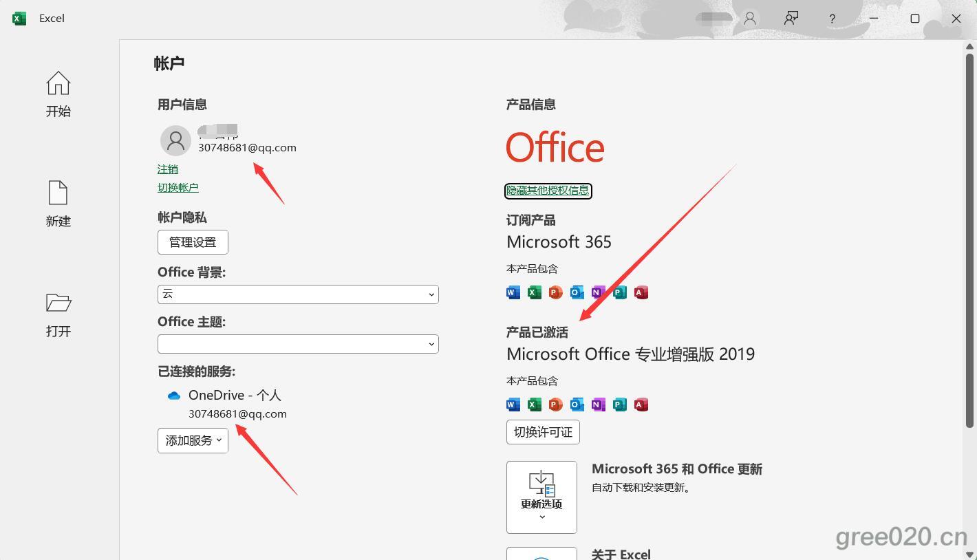Click the Access icon under Microsoft 365

click(x=641, y=292)
